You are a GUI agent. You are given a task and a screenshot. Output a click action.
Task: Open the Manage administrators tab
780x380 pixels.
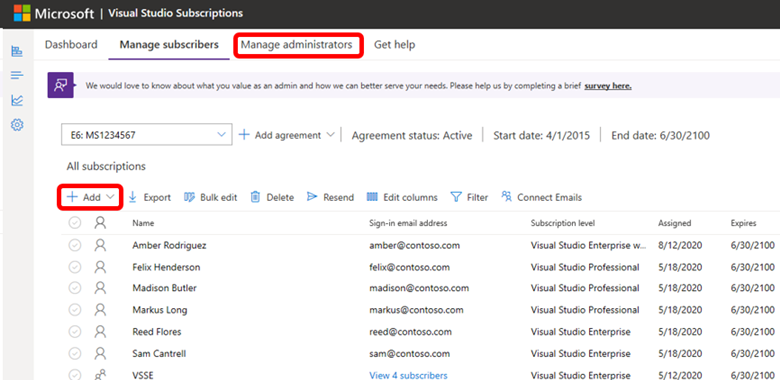point(297,45)
